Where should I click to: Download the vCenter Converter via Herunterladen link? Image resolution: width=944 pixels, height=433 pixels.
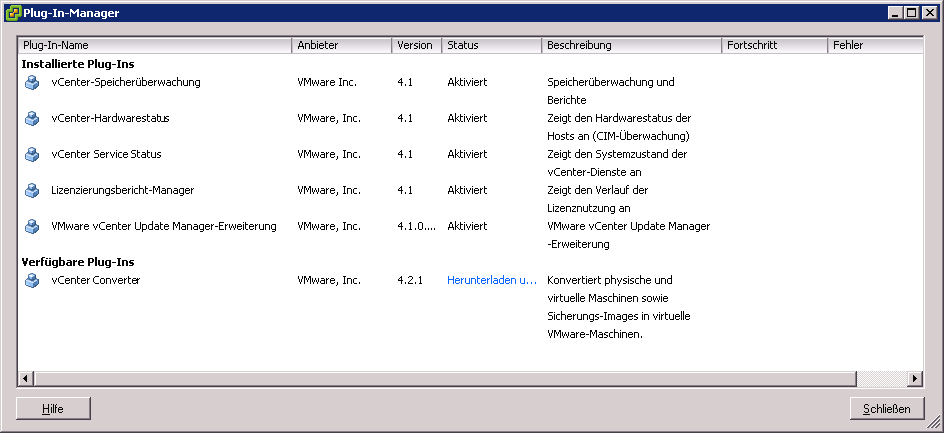tap(492, 281)
